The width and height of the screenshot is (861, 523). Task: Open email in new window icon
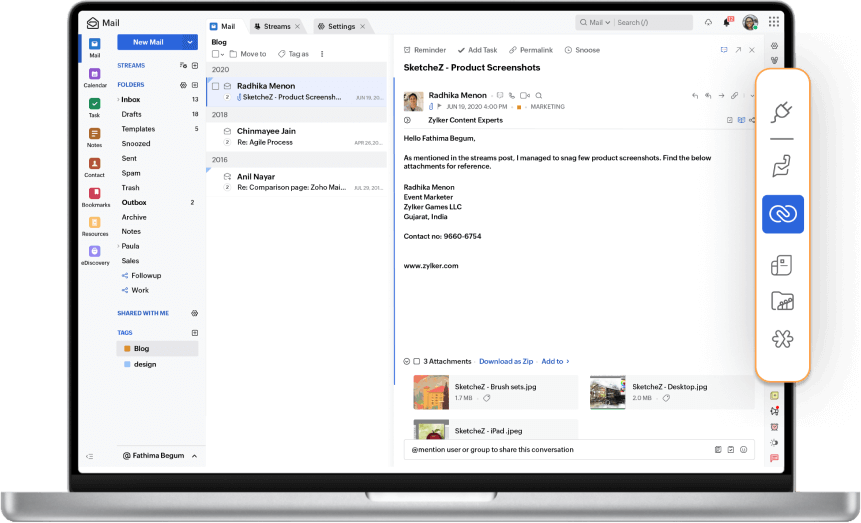(738, 50)
